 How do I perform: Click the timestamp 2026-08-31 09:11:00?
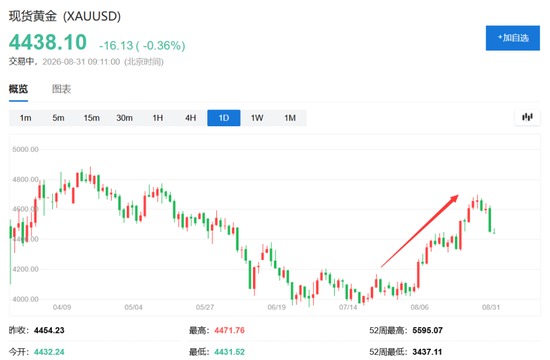[81, 62]
